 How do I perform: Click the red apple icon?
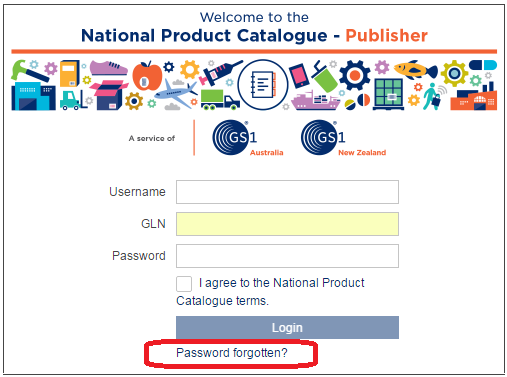click(x=147, y=76)
